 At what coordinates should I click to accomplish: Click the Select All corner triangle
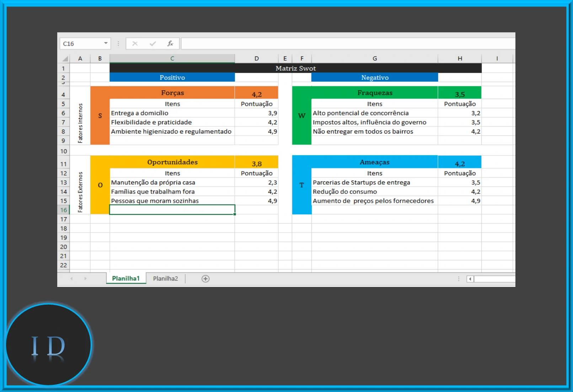[x=65, y=59]
